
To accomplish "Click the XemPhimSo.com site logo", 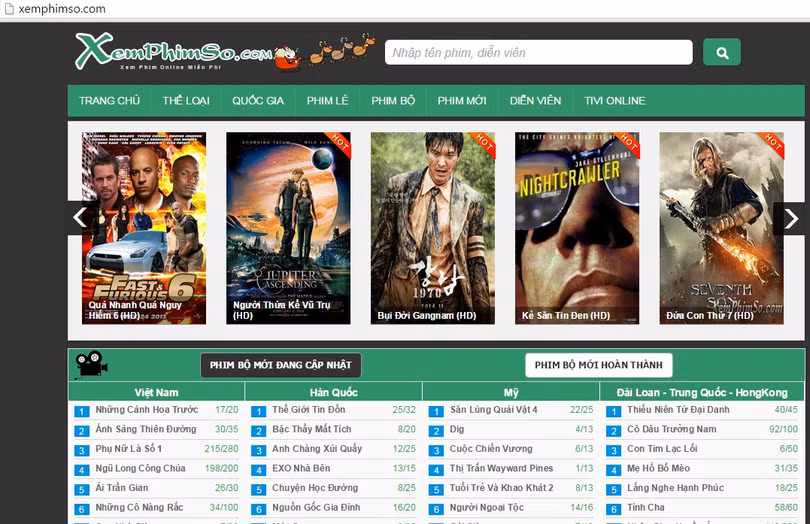I will click(172, 51).
